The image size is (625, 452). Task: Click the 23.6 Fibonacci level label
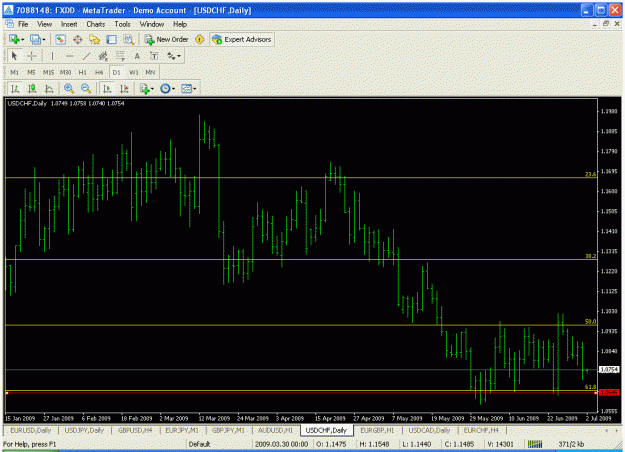pos(590,174)
